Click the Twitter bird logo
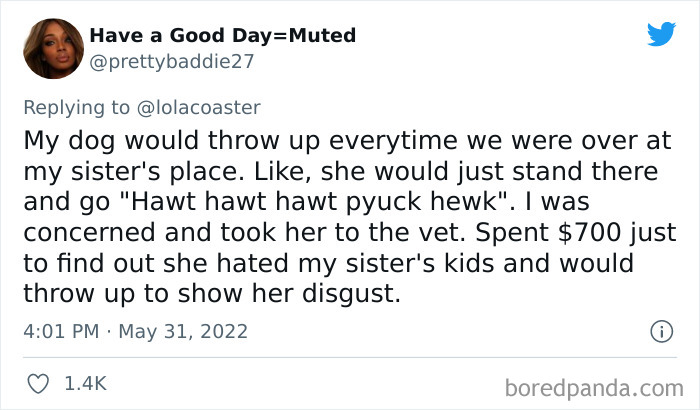The image size is (700, 410). pyautogui.click(x=661, y=35)
